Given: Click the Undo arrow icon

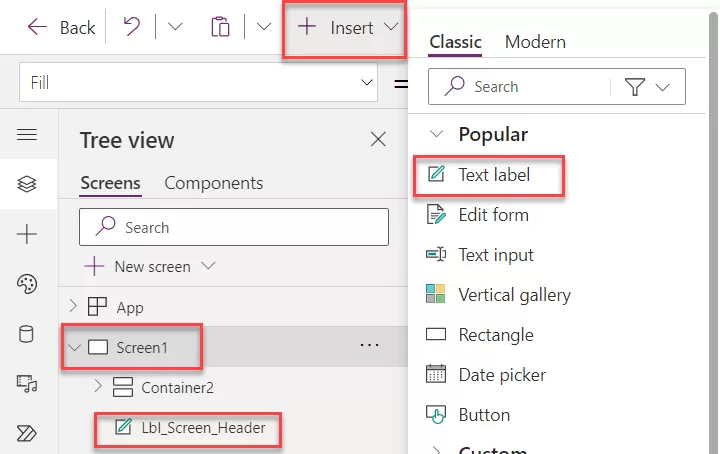Looking at the screenshot, I should [x=132, y=27].
